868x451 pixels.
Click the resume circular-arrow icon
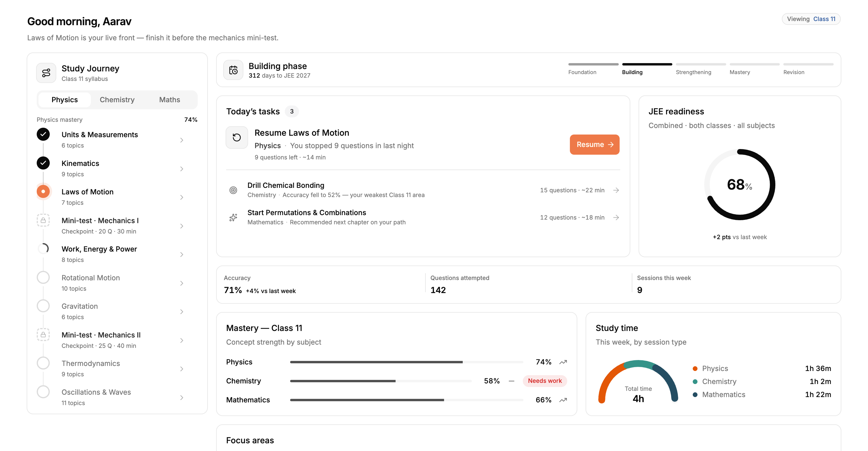pyautogui.click(x=237, y=137)
